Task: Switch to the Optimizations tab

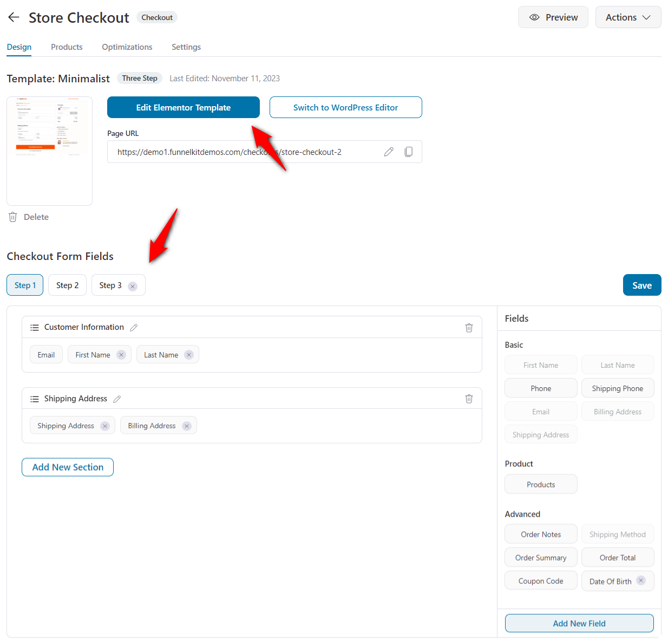Action: (x=127, y=47)
